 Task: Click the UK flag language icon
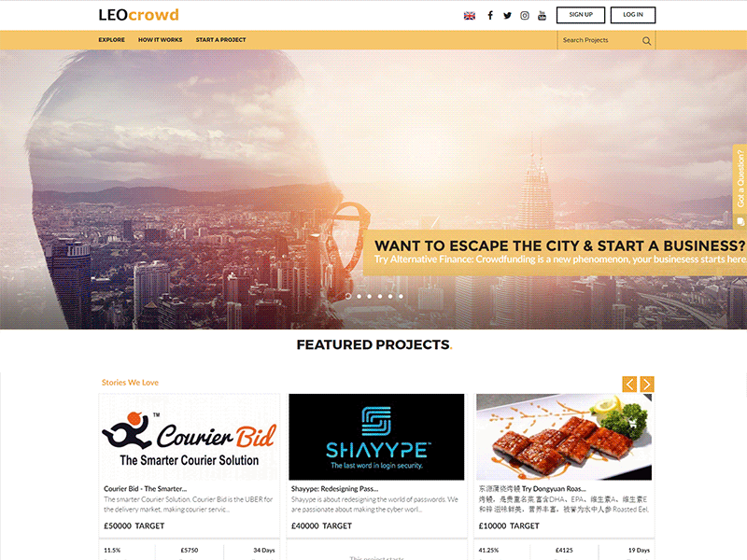(x=470, y=16)
